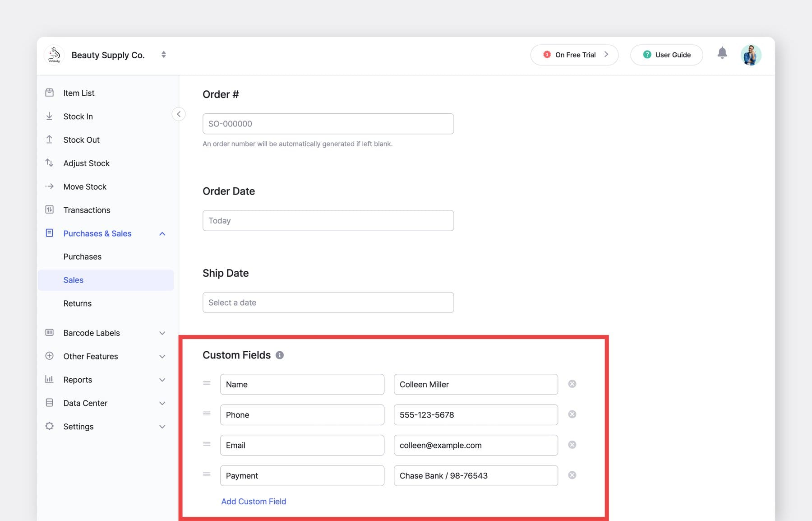Open Settings via the gear icon

pos(50,427)
